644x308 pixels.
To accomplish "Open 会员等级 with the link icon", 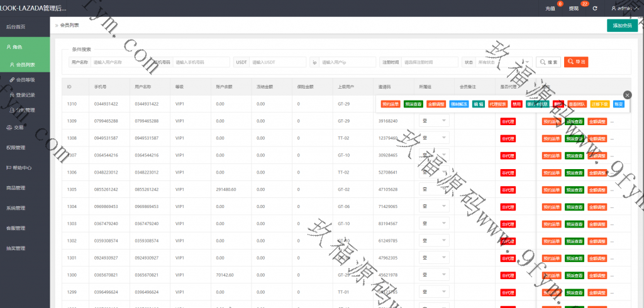I will pos(25,80).
